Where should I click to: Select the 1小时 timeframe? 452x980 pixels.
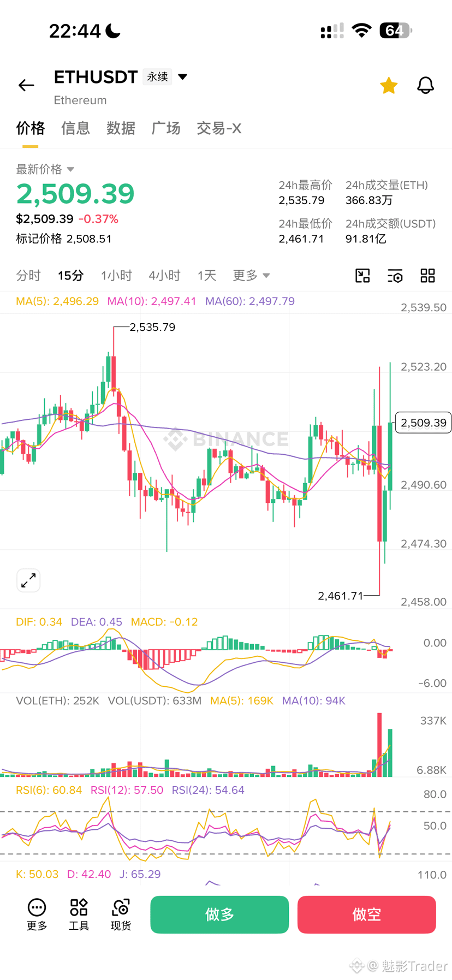point(116,276)
